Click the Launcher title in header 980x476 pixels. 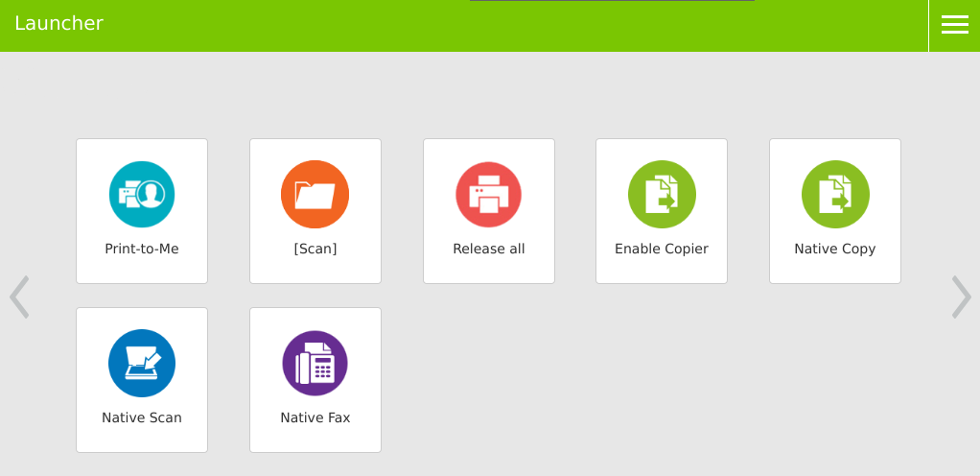tap(58, 24)
